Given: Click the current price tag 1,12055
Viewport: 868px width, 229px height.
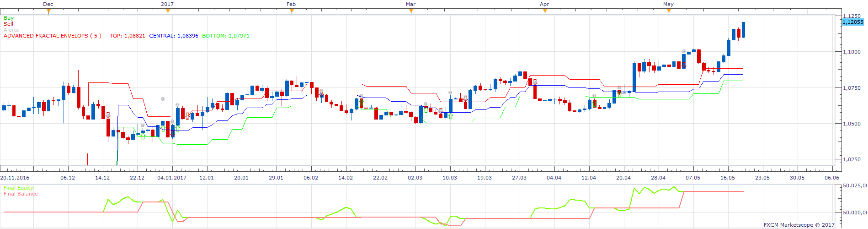Looking at the screenshot, I should [x=853, y=22].
